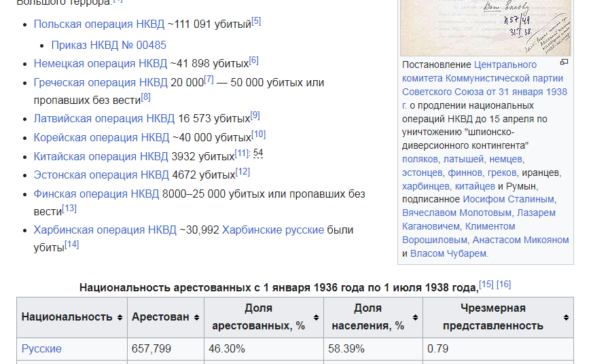Viewport: 593px width, 364px height.
Task: Follow греков link in caption
Action: point(502,172)
